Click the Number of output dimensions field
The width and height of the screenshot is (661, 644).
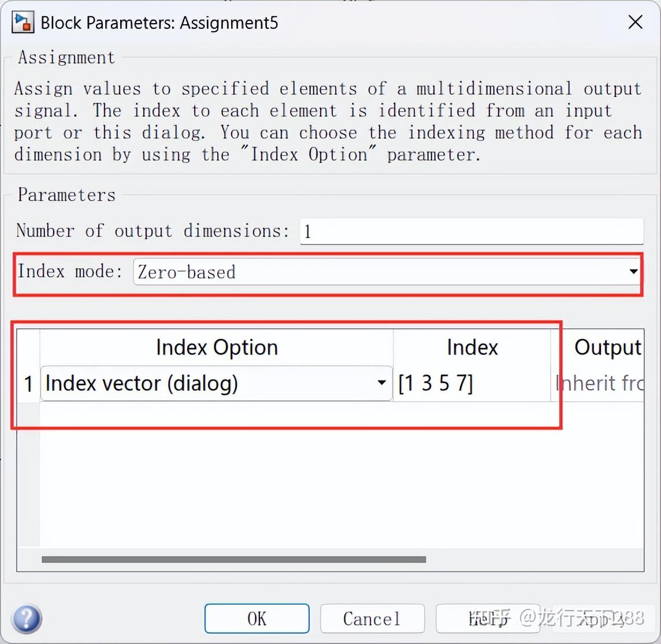pos(471,231)
